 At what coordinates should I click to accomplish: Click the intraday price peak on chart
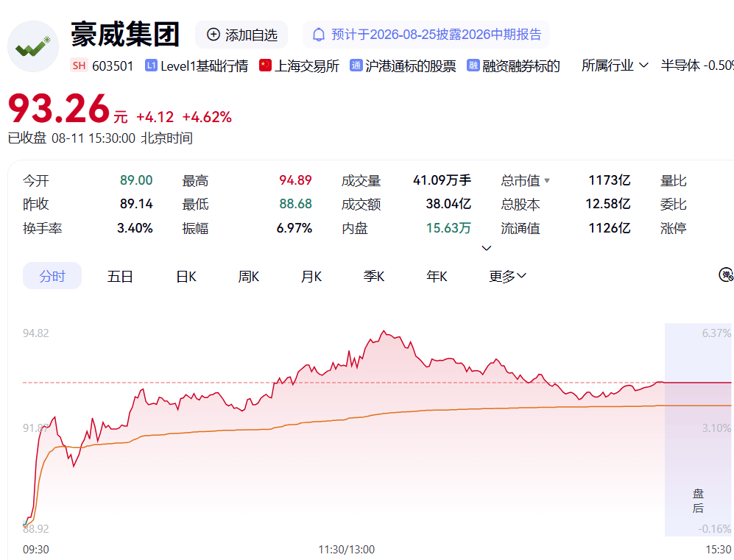point(384,331)
